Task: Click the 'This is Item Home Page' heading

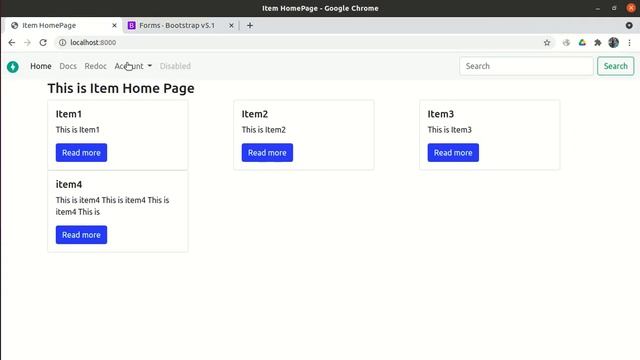Action: click(x=121, y=88)
